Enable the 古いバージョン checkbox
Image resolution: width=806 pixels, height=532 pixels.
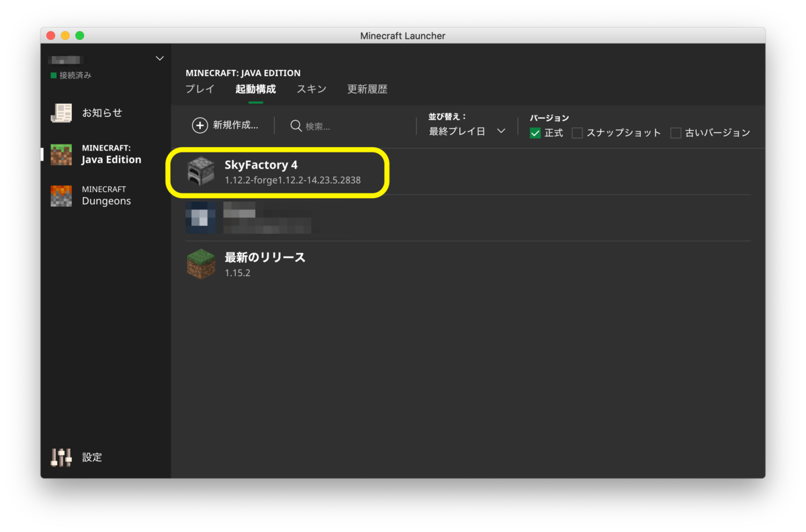pyautogui.click(x=676, y=133)
